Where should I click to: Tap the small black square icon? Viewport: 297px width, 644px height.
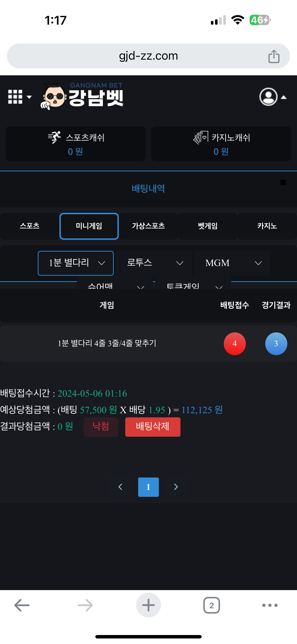tap(283, 182)
